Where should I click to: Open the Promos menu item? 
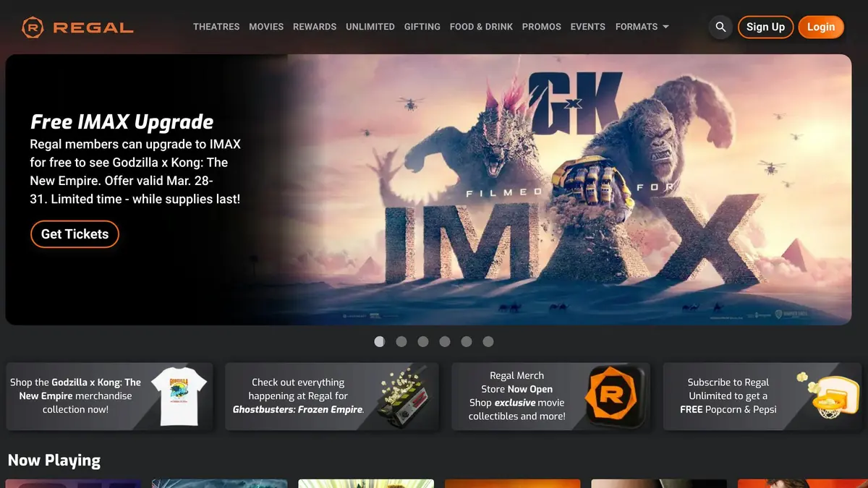coord(542,27)
